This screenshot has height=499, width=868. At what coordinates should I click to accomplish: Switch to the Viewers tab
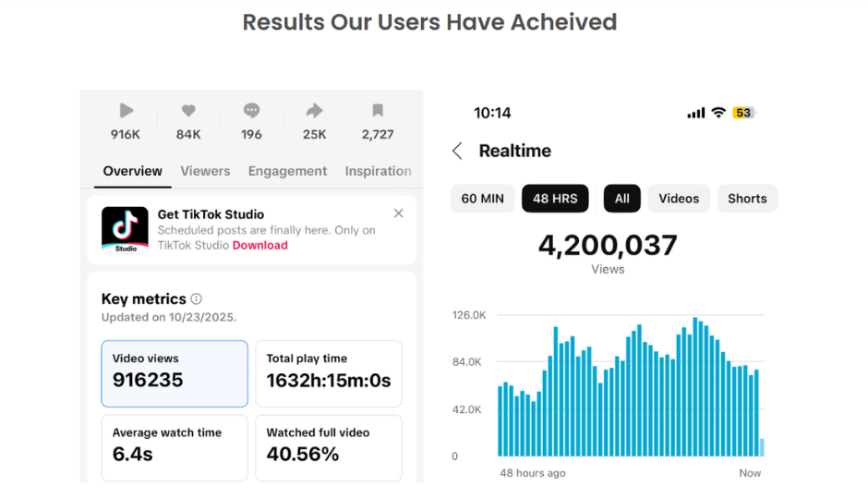pos(205,171)
